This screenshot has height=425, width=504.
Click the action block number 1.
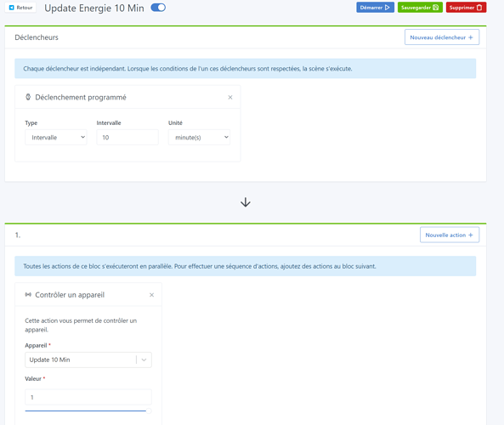point(18,235)
